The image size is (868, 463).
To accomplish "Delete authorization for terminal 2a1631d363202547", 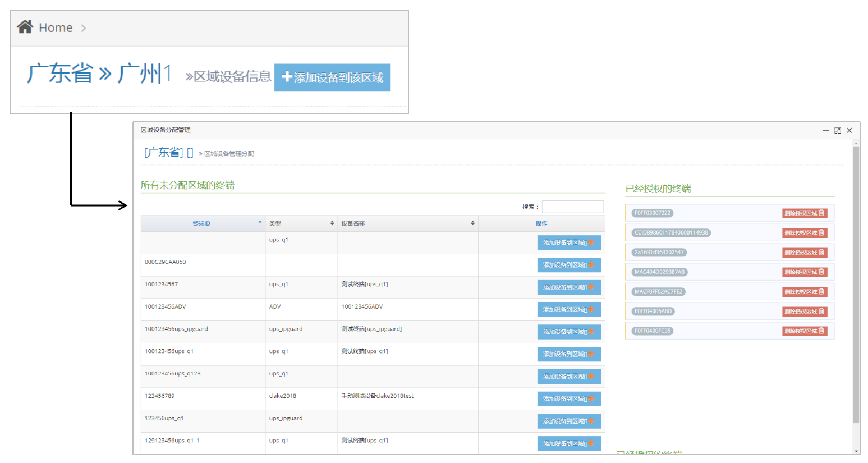I will coord(804,253).
